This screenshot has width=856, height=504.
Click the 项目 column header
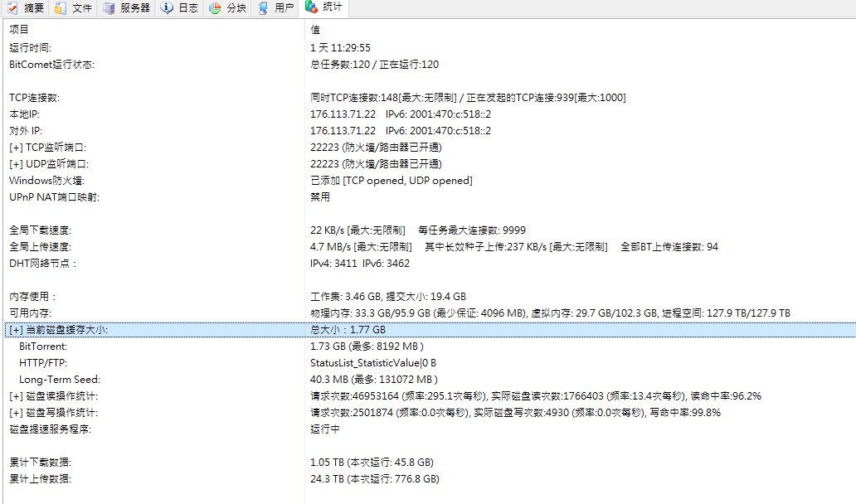(19, 30)
